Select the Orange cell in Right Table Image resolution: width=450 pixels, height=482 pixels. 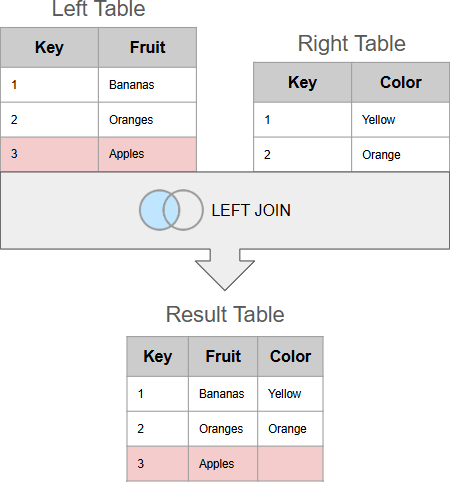[401, 155]
